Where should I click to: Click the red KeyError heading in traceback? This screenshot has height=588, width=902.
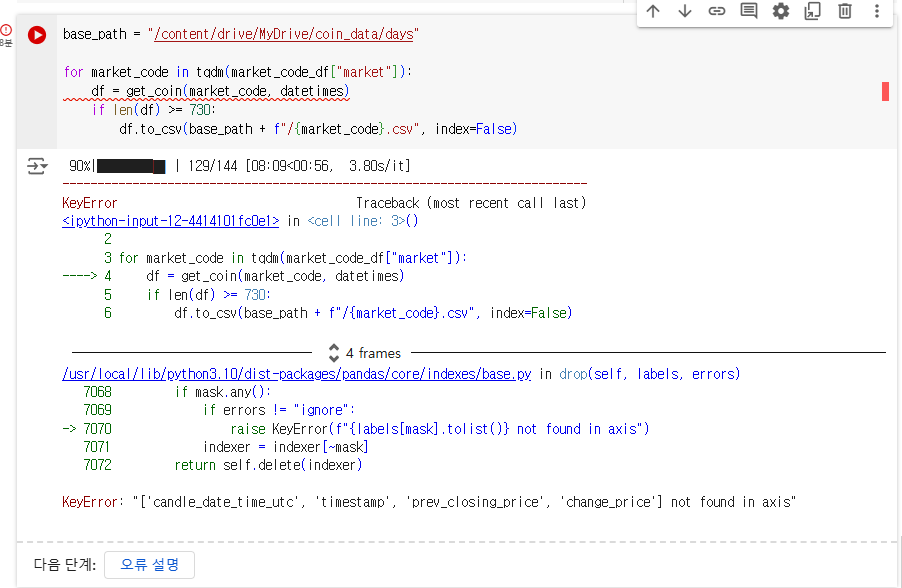90,203
